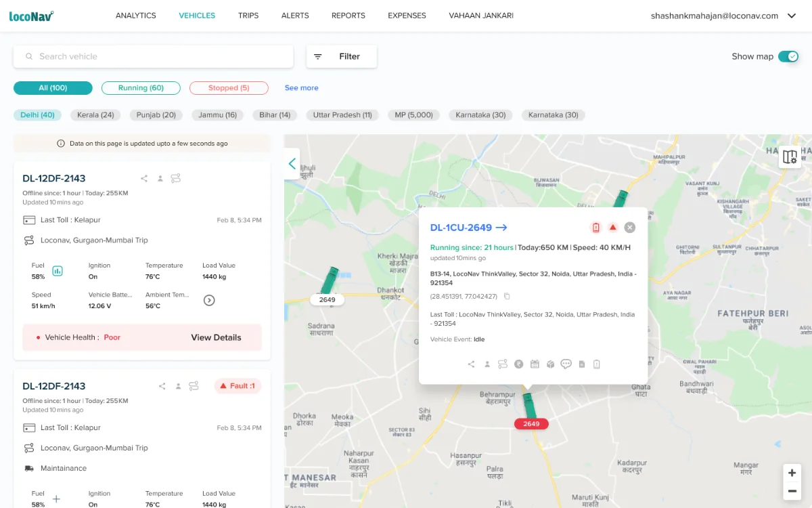Click chat message icon in map popup
812x508 pixels.
point(566,364)
